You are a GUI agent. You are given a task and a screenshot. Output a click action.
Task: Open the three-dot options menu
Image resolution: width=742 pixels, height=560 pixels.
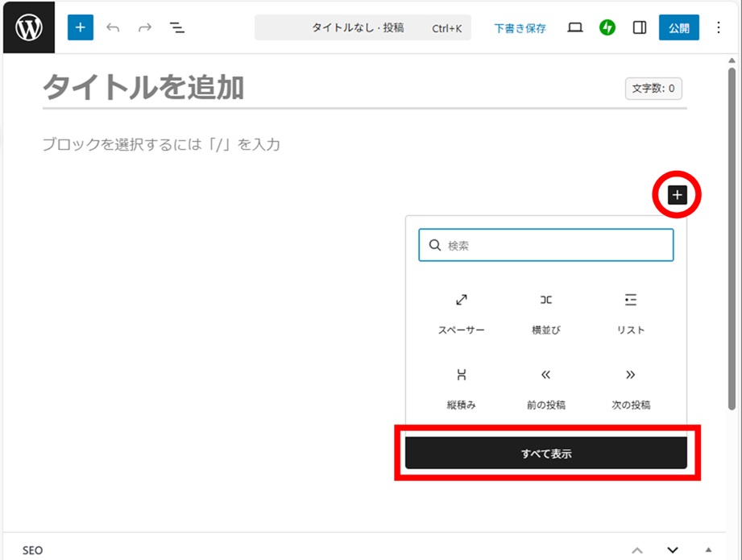coord(719,27)
